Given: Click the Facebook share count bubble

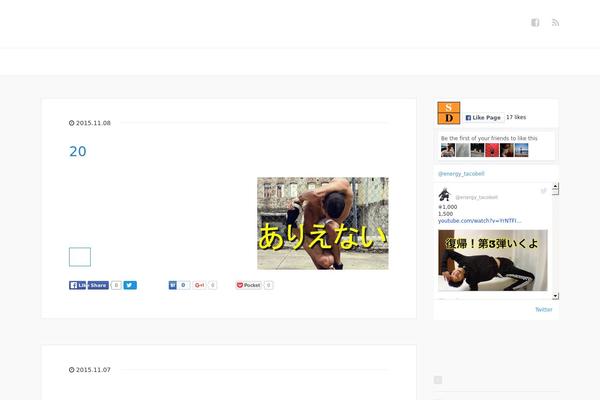Looking at the screenshot, I should click(x=116, y=285).
